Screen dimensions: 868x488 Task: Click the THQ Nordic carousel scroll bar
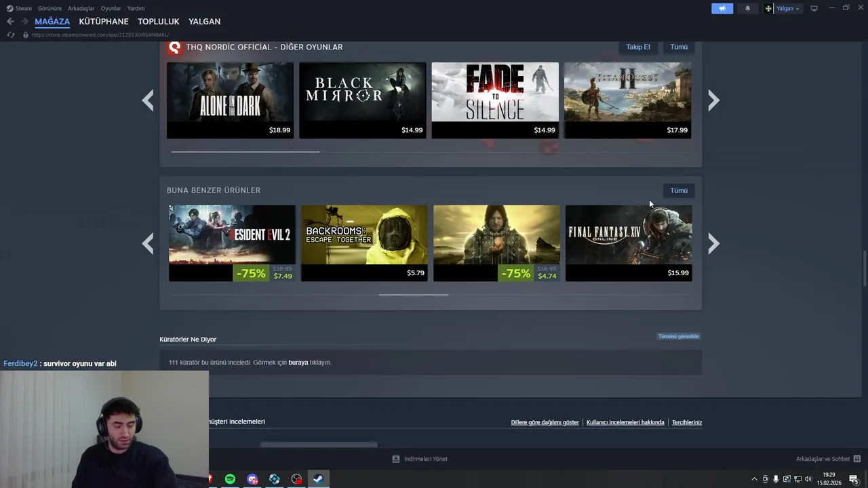click(x=245, y=152)
